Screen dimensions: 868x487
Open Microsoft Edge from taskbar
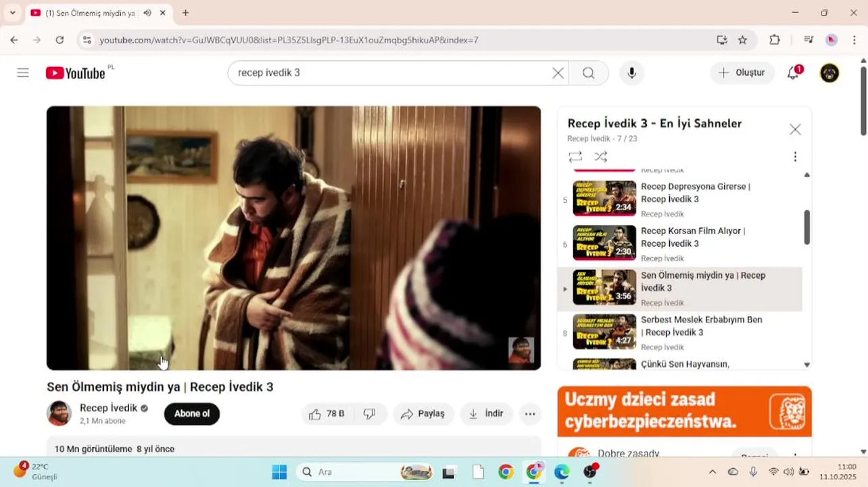[x=562, y=472]
